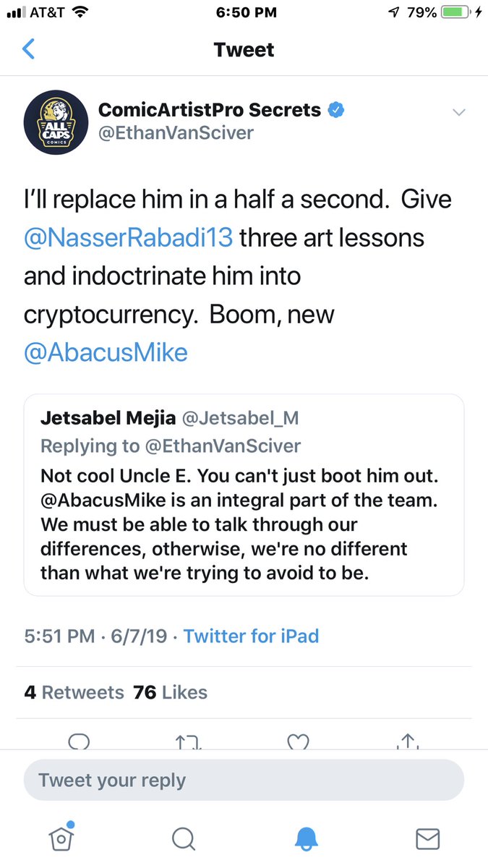Open the quoted tweet by Jetsabel Mejia
Image resolution: width=488 pixels, height=868 pixels.
pyautogui.click(x=244, y=495)
